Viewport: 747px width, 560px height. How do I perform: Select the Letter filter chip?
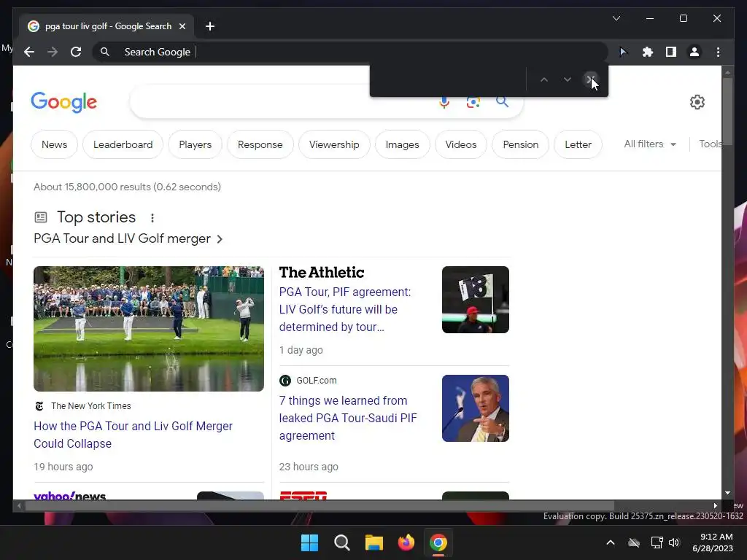tap(578, 144)
